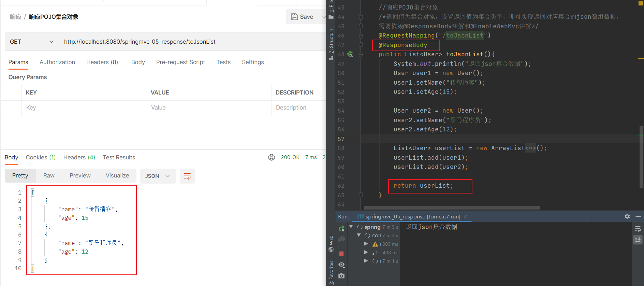Click the editor horizontal scrollbar
644x286 pixels.
pos(452,208)
